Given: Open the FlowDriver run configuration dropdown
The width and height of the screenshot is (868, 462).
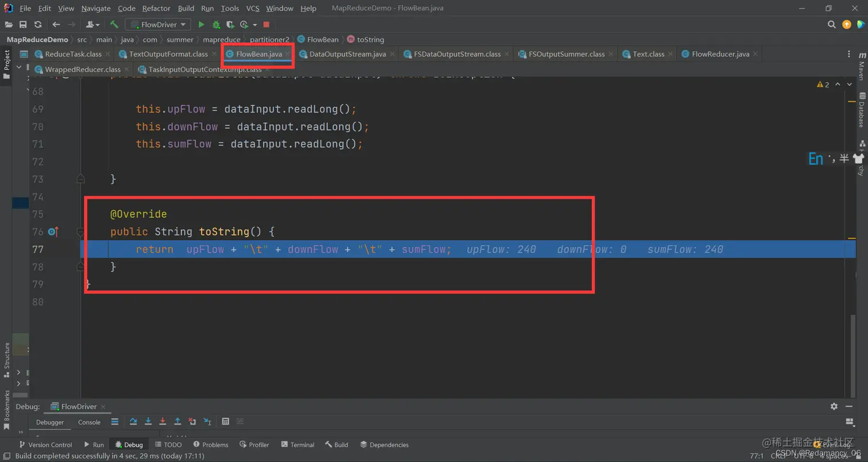Looking at the screenshot, I should click(159, 24).
